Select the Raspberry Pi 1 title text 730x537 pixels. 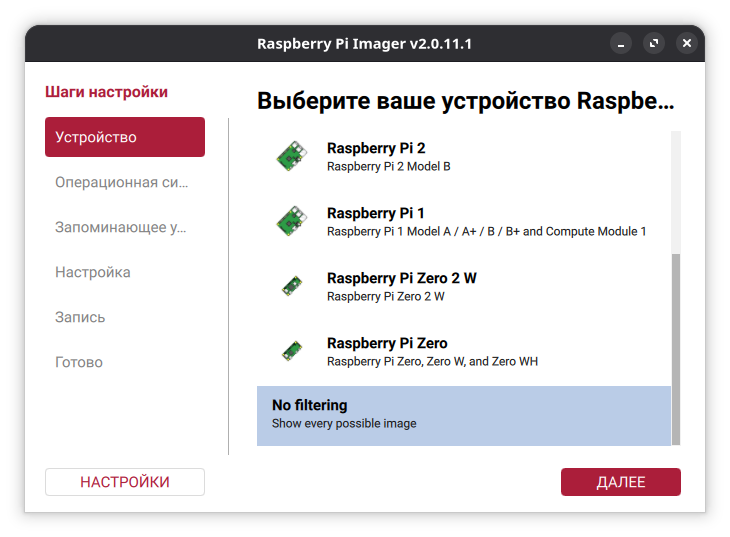pyautogui.click(x=376, y=213)
